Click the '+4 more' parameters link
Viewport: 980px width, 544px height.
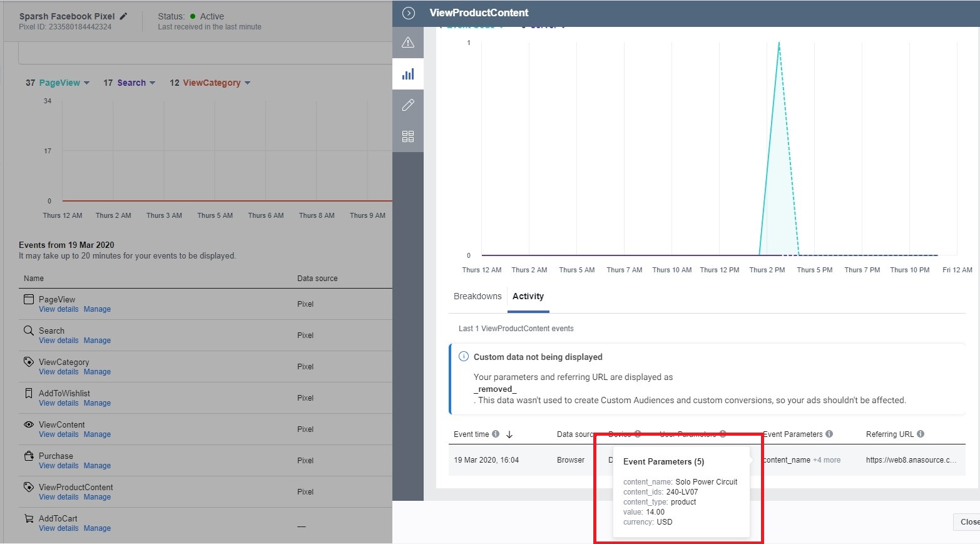click(x=826, y=460)
